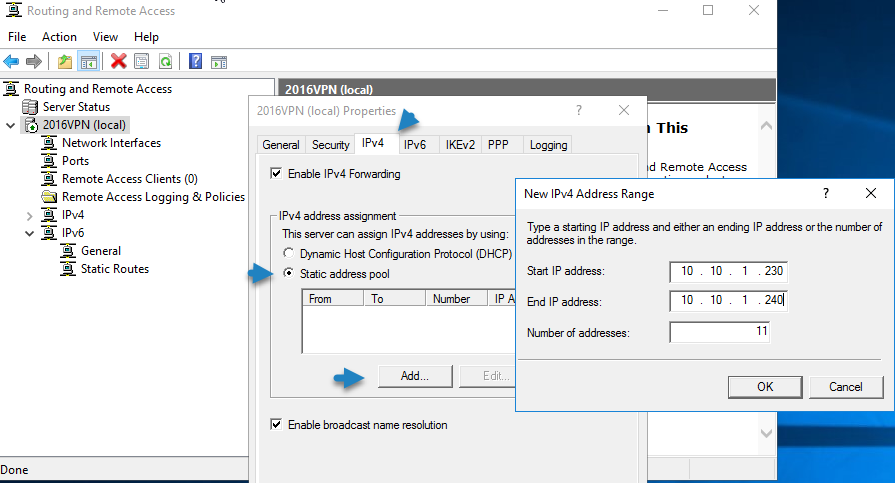Click the Add... button for address pool
The height and width of the screenshot is (483, 895).
tap(416, 376)
